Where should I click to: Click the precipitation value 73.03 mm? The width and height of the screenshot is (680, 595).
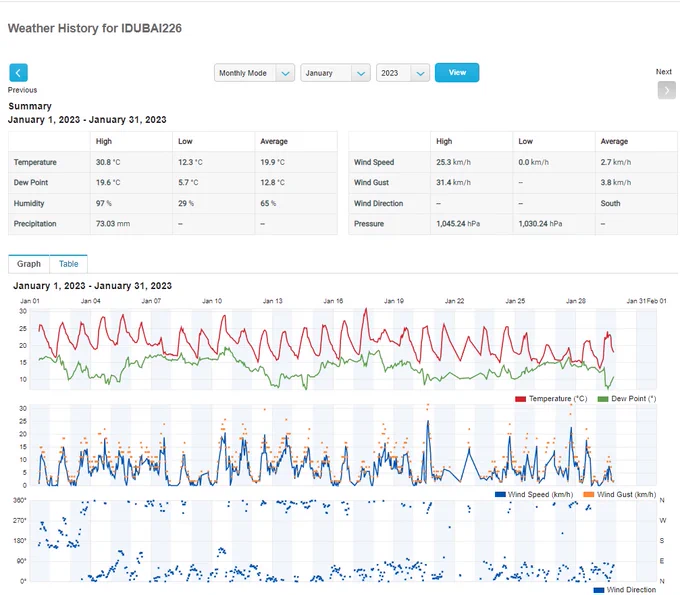coord(113,224)
